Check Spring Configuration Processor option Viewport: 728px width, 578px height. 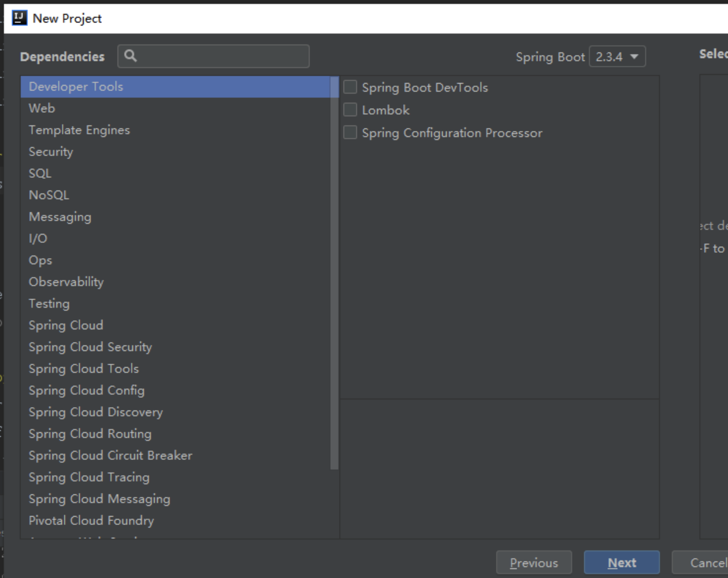coord(350,132)
